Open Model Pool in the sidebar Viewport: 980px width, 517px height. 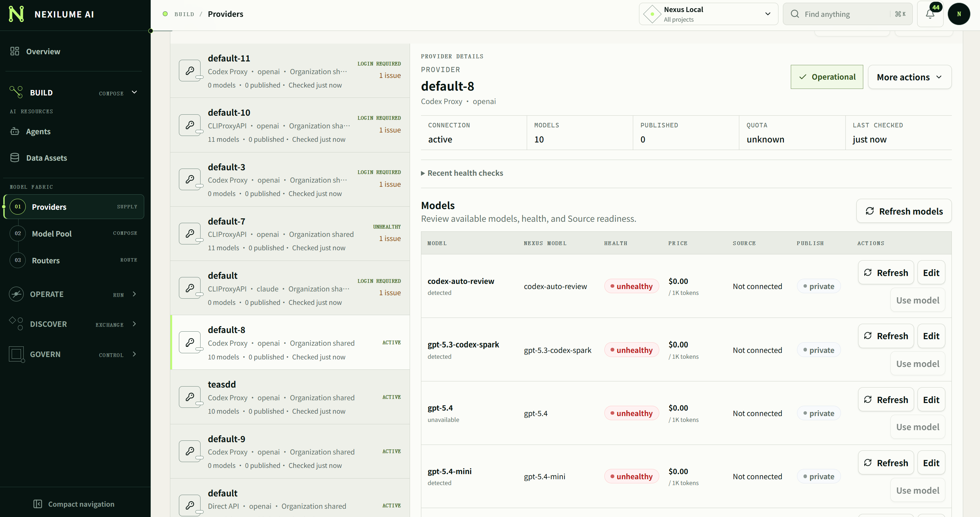74,233
